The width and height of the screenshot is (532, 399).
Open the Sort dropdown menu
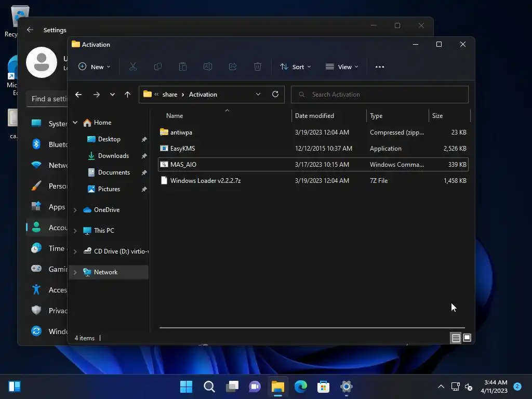(295, 67)
